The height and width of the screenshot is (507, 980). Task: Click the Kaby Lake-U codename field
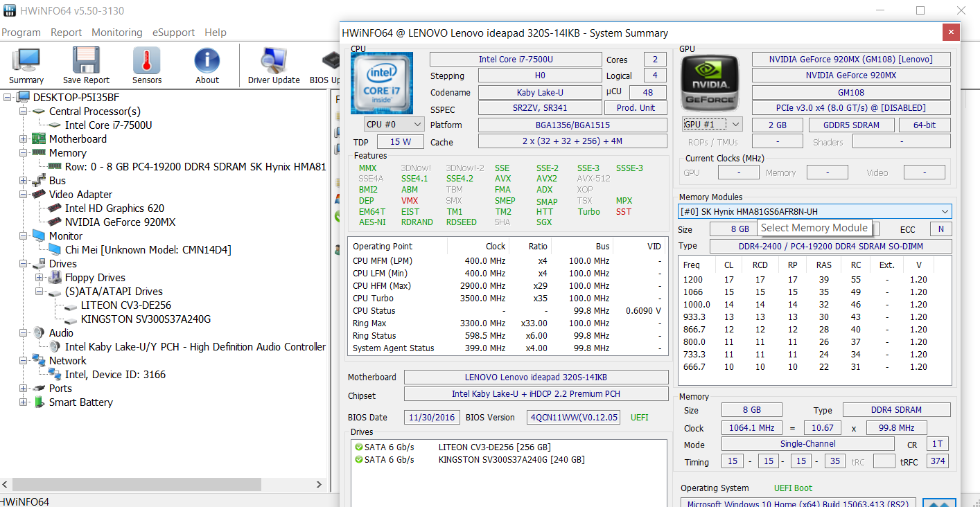(540, 92)
